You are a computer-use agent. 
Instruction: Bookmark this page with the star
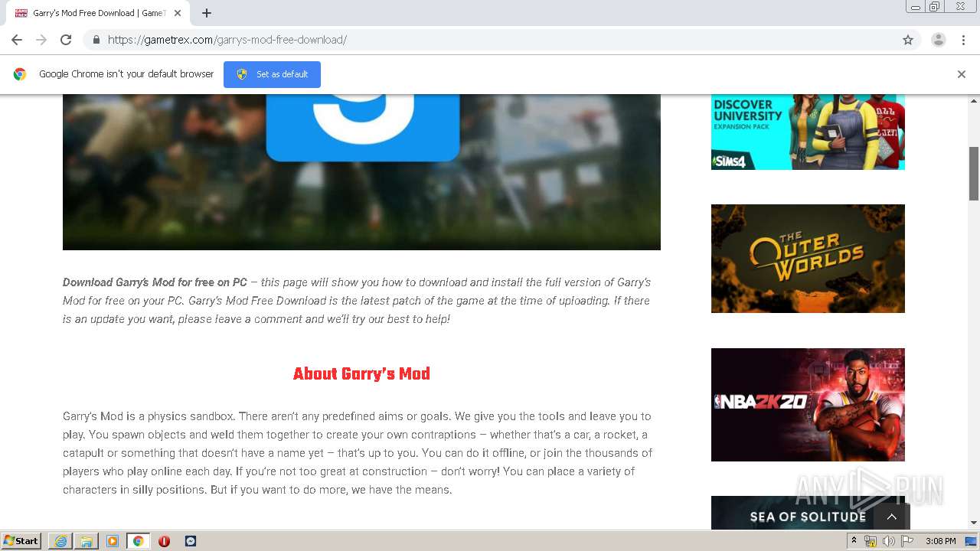(908, 40)
